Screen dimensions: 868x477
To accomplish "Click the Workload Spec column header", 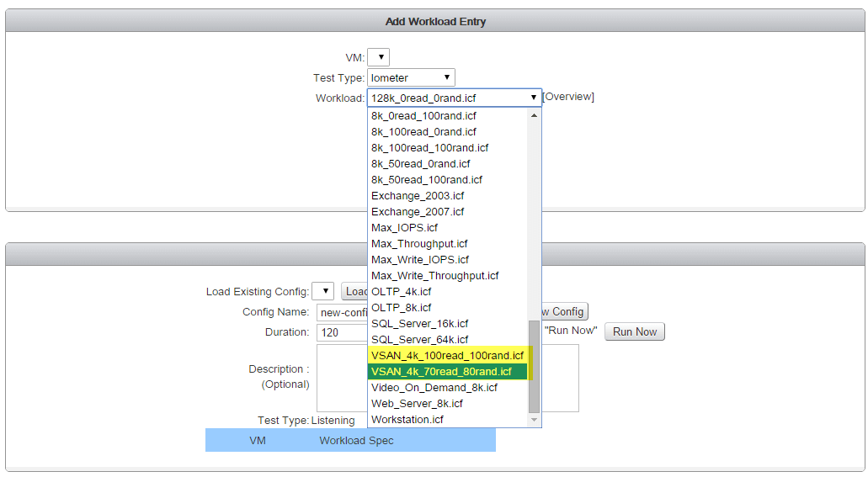I will [x=356, y=441].
